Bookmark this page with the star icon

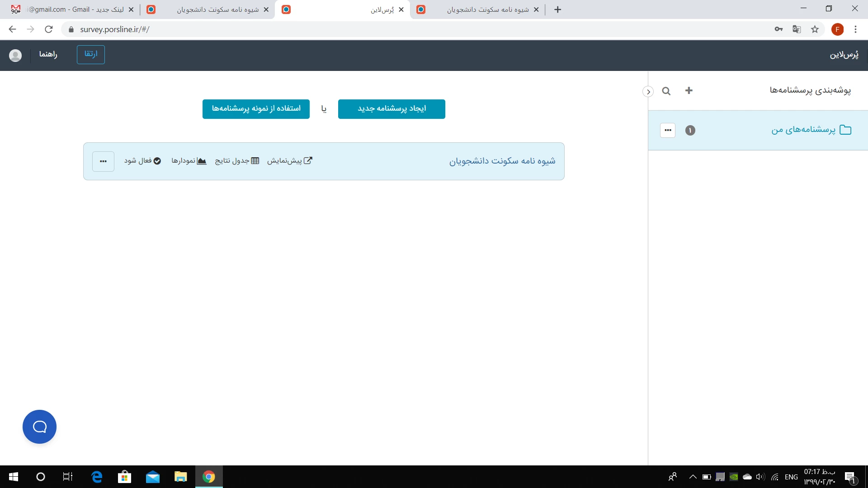pos(815,29)
